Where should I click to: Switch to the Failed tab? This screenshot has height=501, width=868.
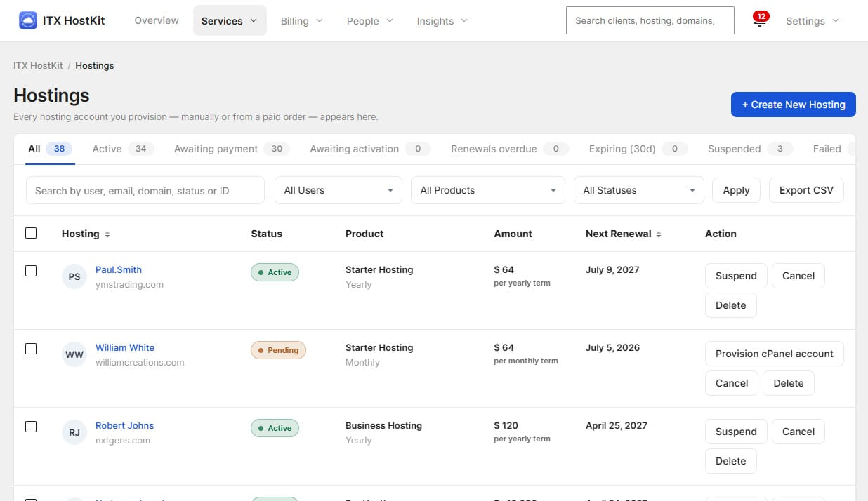tap(833, 149)
